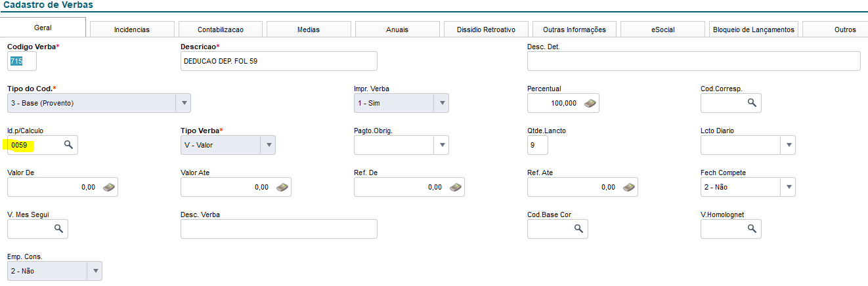Click the Descricao input field

(279, 61)
